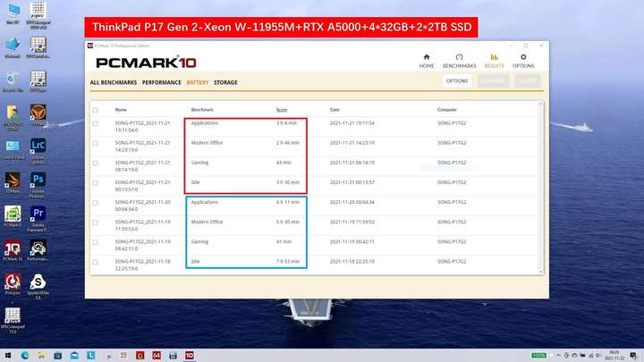644x362 pixels.
Task: Tick the select-all checkbox in header row
Action: [96, 110]
